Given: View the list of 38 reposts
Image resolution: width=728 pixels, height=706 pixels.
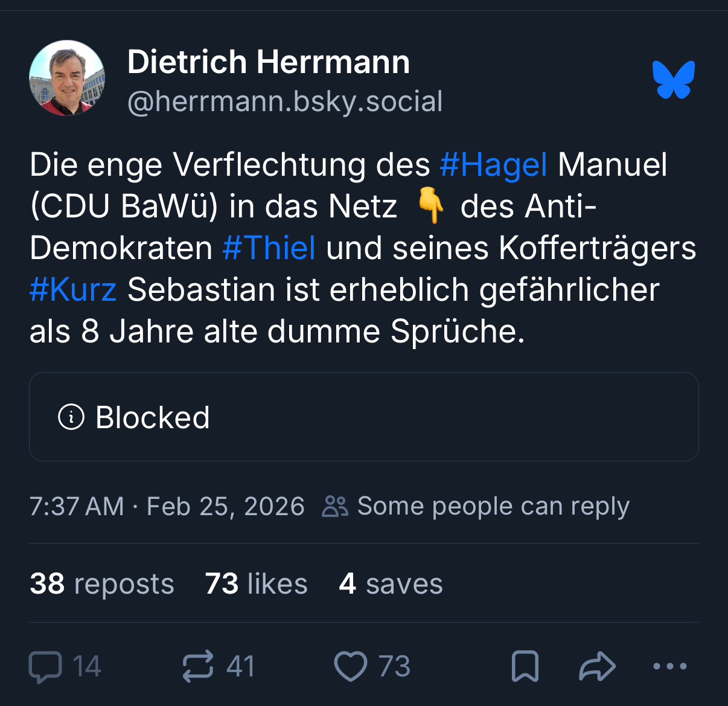Looking at the screenshot, I should tap(102, 583).
